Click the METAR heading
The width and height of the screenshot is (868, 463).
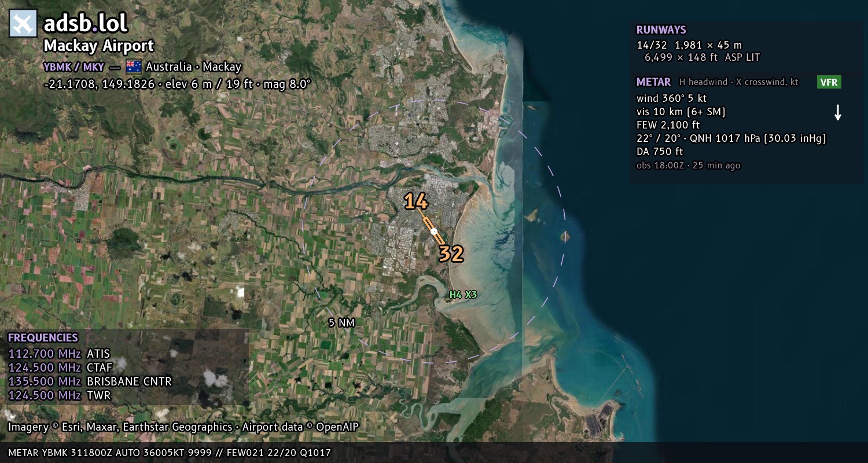tap(653, 82)
